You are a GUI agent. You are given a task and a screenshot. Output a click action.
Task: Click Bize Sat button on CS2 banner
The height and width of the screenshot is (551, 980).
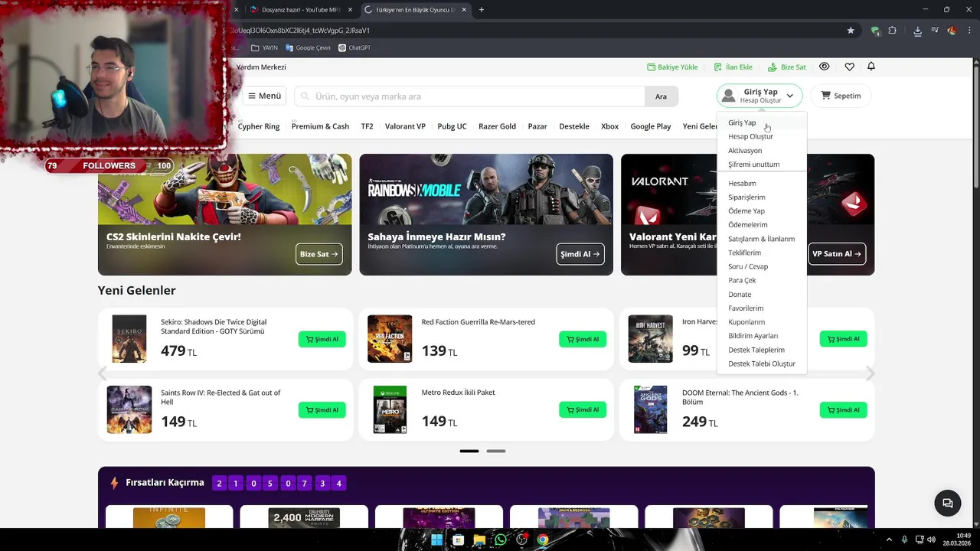(x=319, y=254)
